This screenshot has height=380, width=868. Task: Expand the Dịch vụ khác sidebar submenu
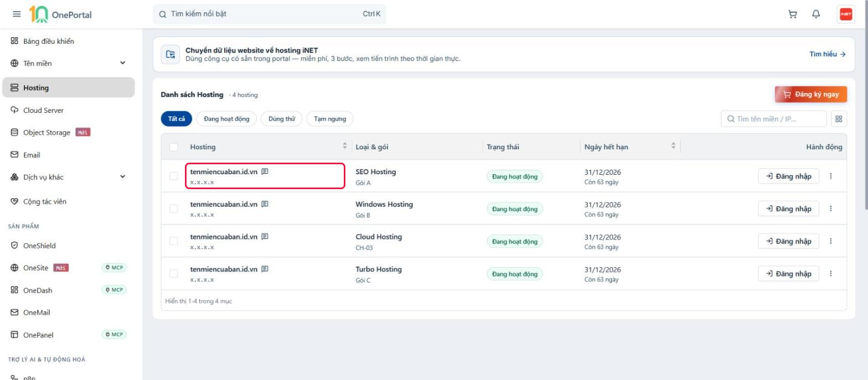point(123,177)
